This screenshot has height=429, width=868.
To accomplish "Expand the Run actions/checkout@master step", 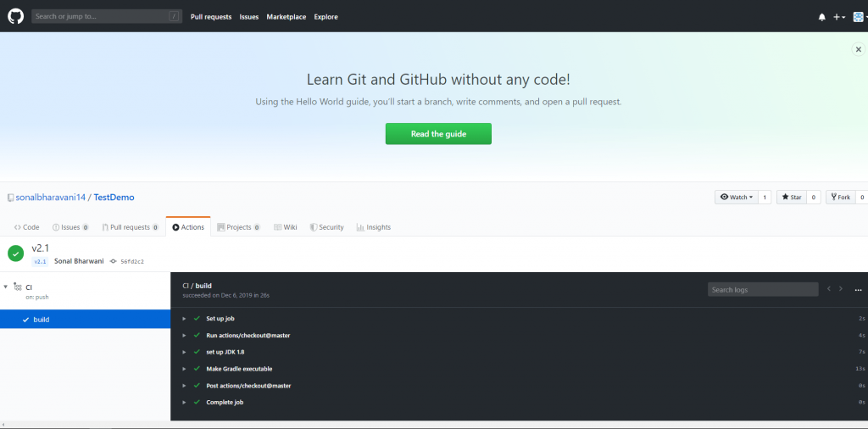I will coord(184,336).
